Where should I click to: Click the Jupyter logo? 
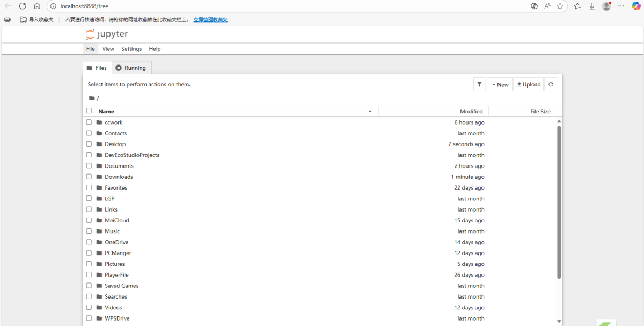[107, 34]
